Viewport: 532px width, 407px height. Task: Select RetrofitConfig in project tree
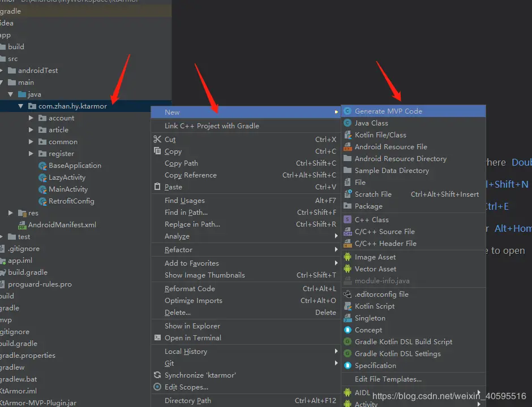pyautogui.click(x=71, y=201)
